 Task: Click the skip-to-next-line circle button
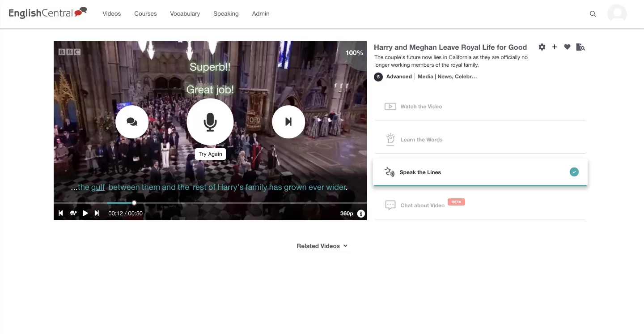click(x=288, y=122)
